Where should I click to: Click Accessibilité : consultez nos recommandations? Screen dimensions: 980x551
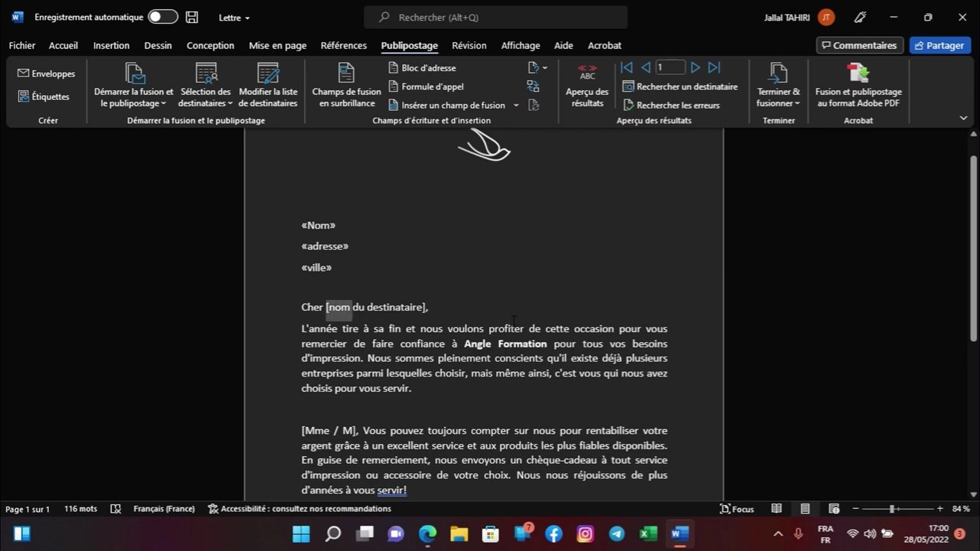click(x=300, y=509)
